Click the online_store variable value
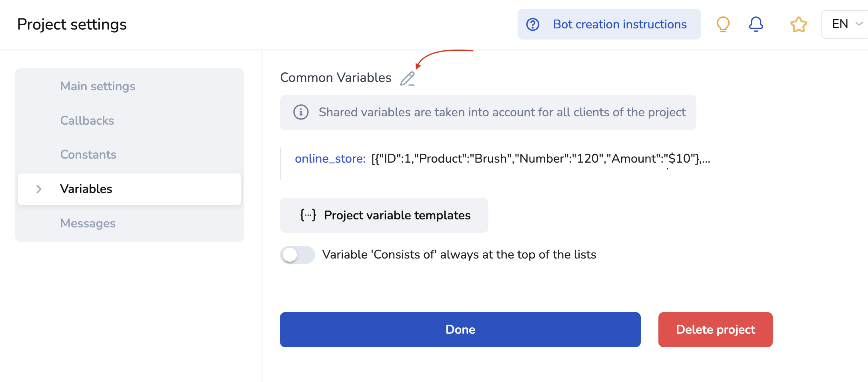The height and width of the screenshot is (382, 868). point(540,159)
